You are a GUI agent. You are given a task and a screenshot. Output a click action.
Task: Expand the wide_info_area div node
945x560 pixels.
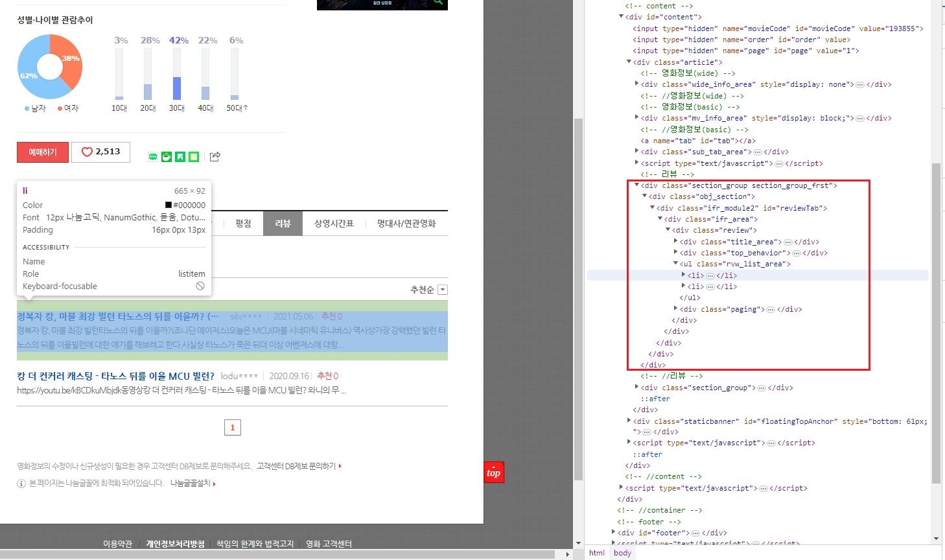click(x=636, y=84)
